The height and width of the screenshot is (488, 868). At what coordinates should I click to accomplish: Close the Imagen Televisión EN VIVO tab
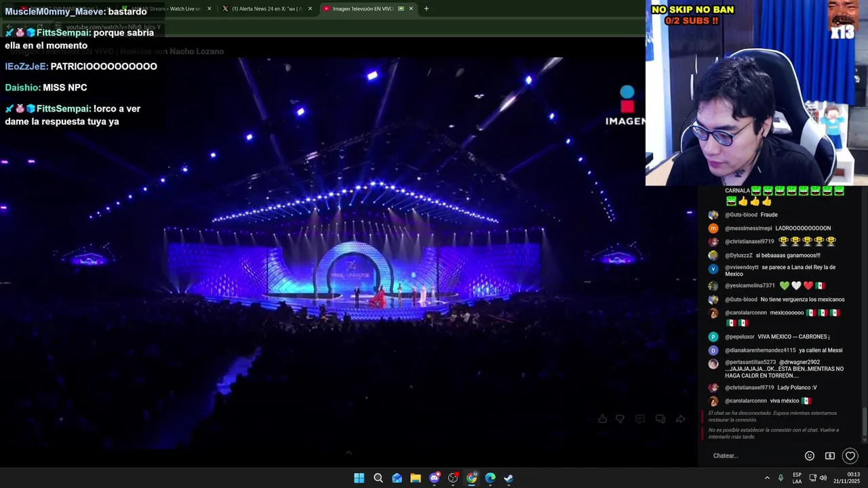(411, 9)
